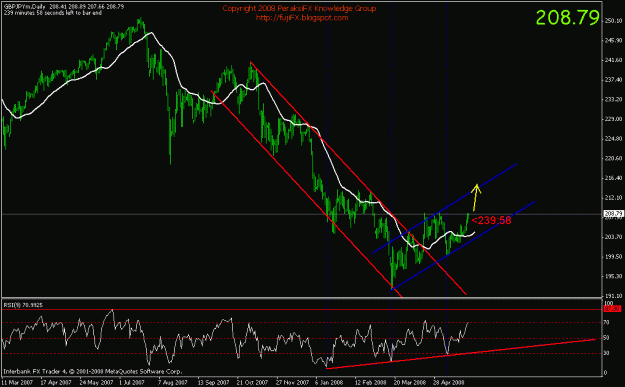The height and width of the screenshot is (387, 625).
Task: Click the large green 208.79 price display
Action: 568,18
